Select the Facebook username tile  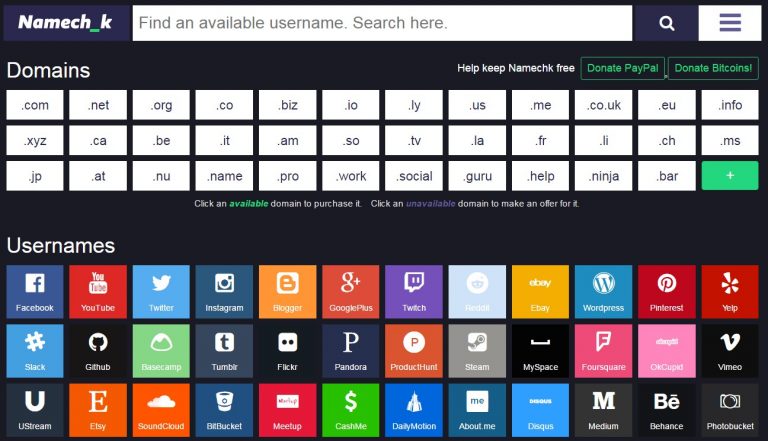[35, 292]
